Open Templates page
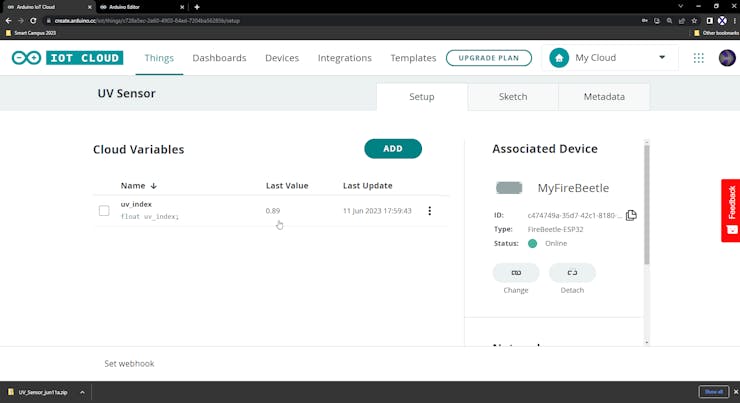The height and width of the screenshot is (403, 740). [413, 58]
